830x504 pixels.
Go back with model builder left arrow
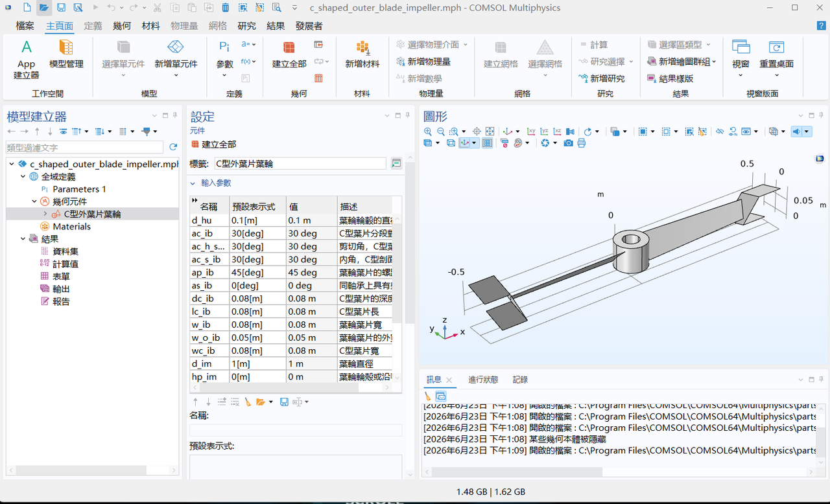pos(11,132)
